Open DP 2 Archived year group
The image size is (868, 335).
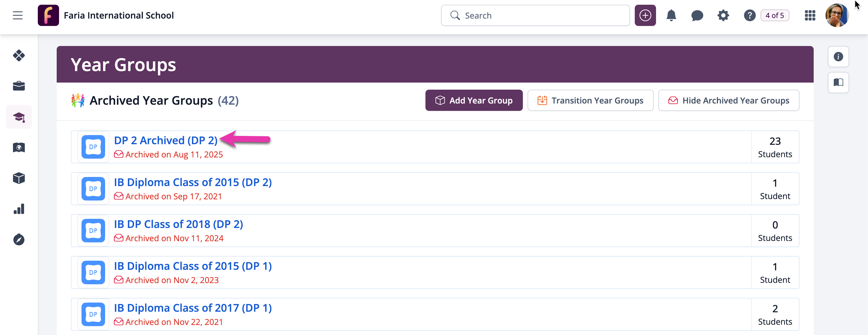pos(165,140)
